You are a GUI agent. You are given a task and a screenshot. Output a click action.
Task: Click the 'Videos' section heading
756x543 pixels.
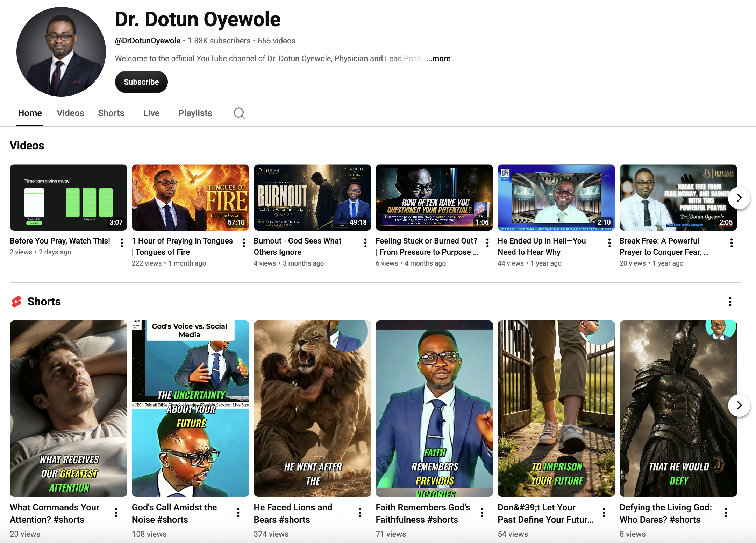(x=27, y=146)
